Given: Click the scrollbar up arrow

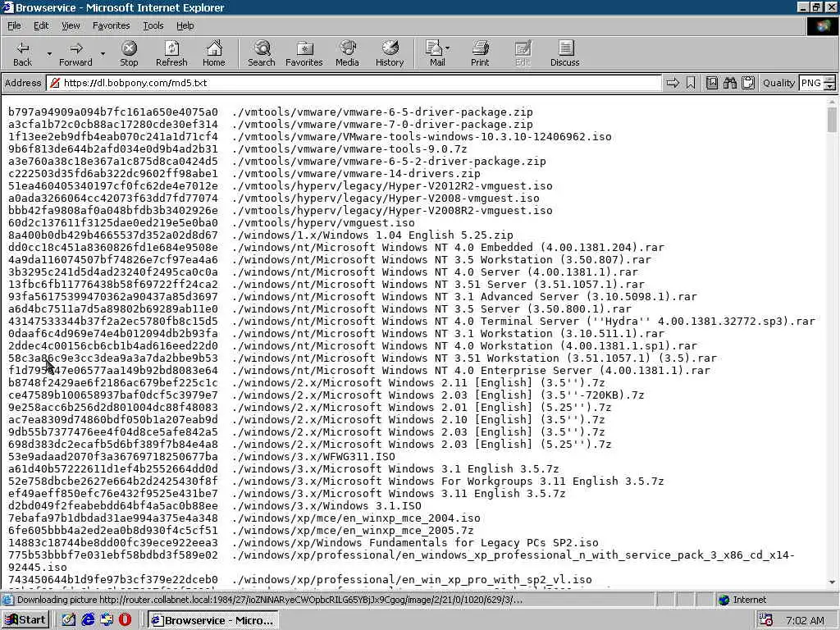Looking at the screenshot, I should 832,102.
